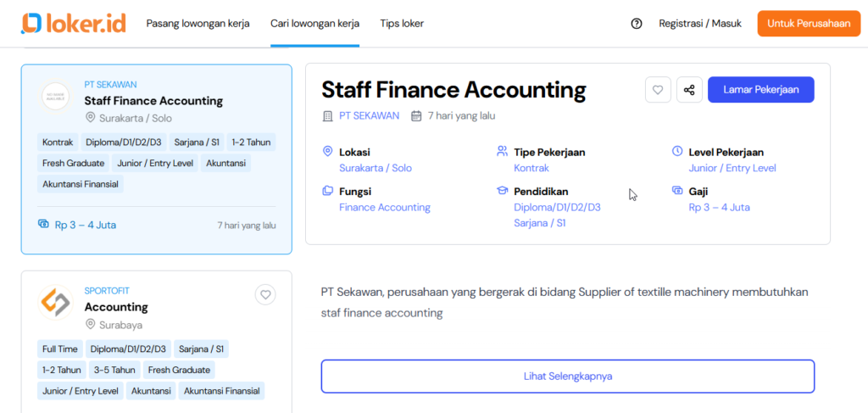Click the share icon button

[688, 90]
